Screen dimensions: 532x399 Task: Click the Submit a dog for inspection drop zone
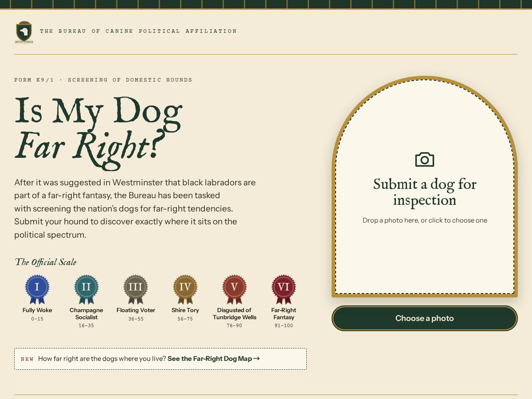(x=425, y=187)
